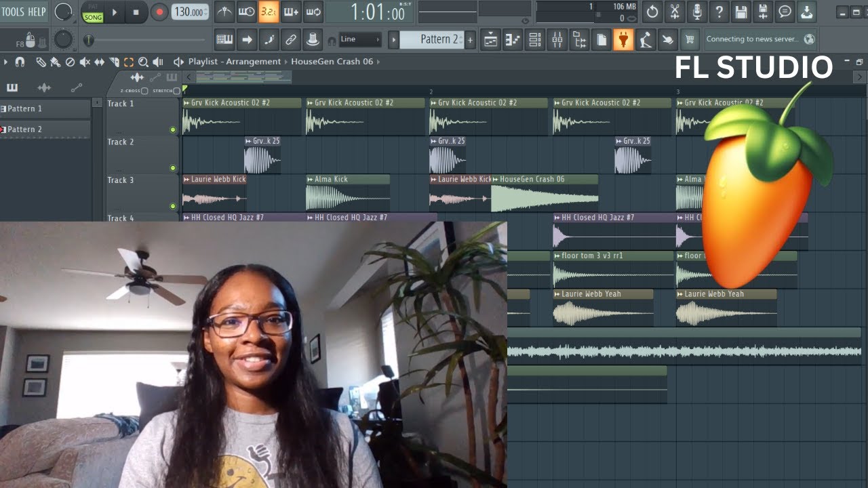Open HELP menu

(37, 12)
